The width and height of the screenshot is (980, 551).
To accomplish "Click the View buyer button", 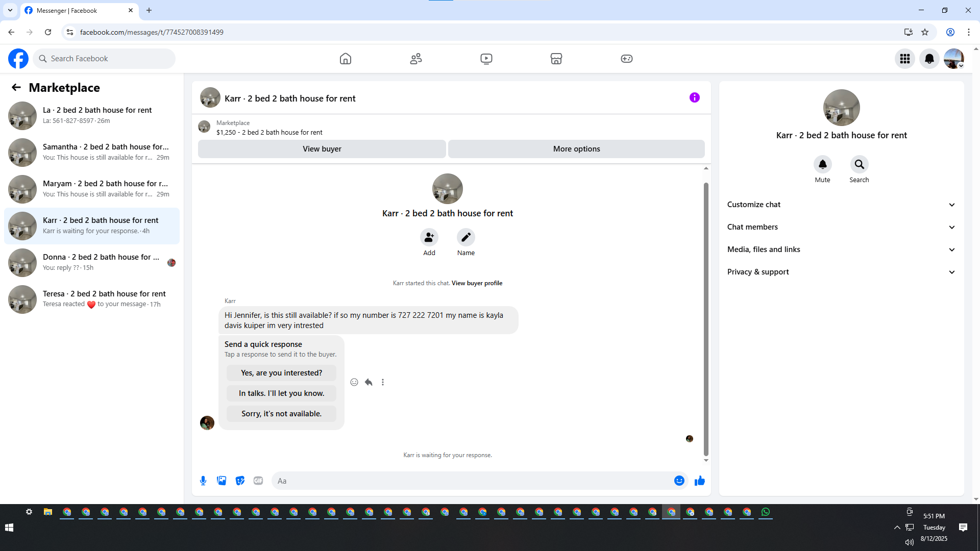I will tap(322, 149).
